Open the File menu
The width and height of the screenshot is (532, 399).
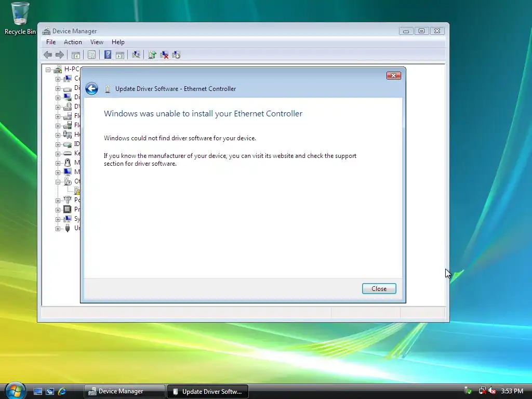coord(51,42)
